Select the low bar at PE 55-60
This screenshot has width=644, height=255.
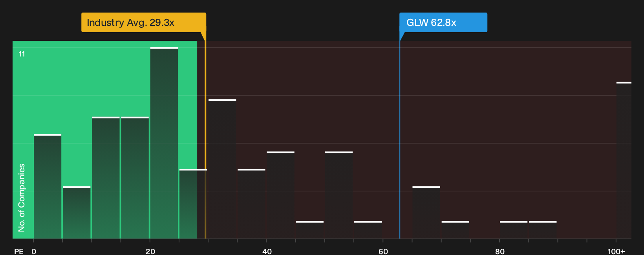click(368, 230)
